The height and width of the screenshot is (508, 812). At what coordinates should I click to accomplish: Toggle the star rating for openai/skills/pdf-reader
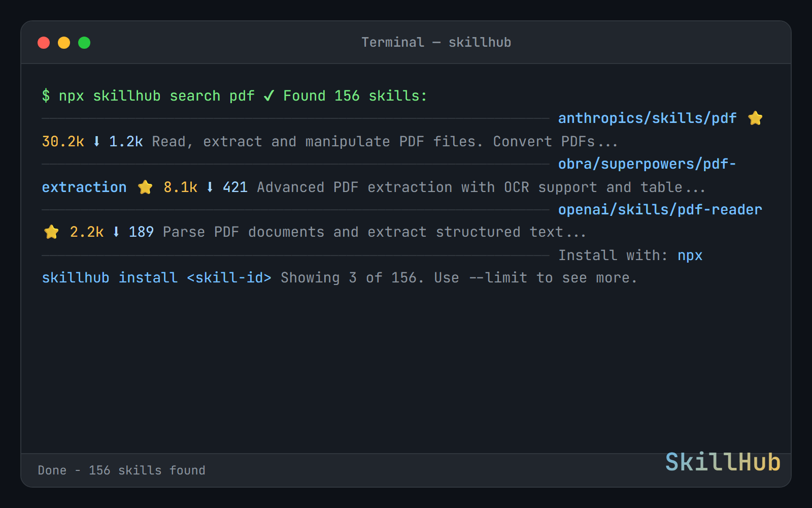click(51, 232)
